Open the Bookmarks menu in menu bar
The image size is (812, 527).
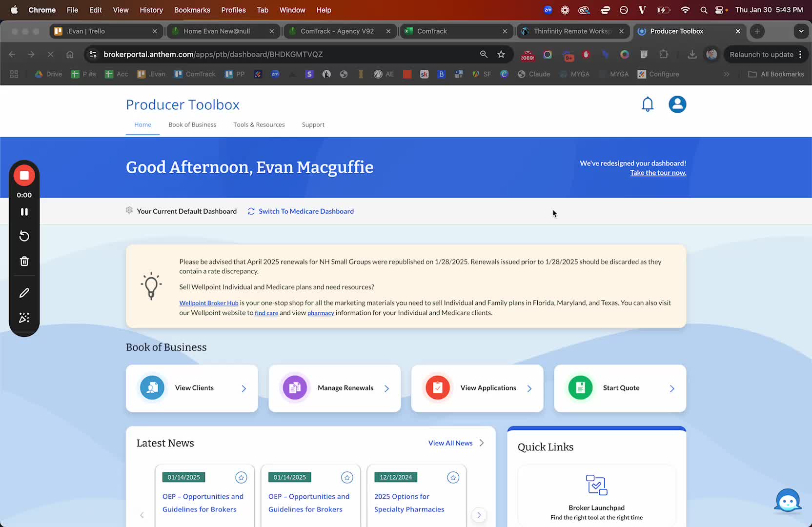pos(192,10)
